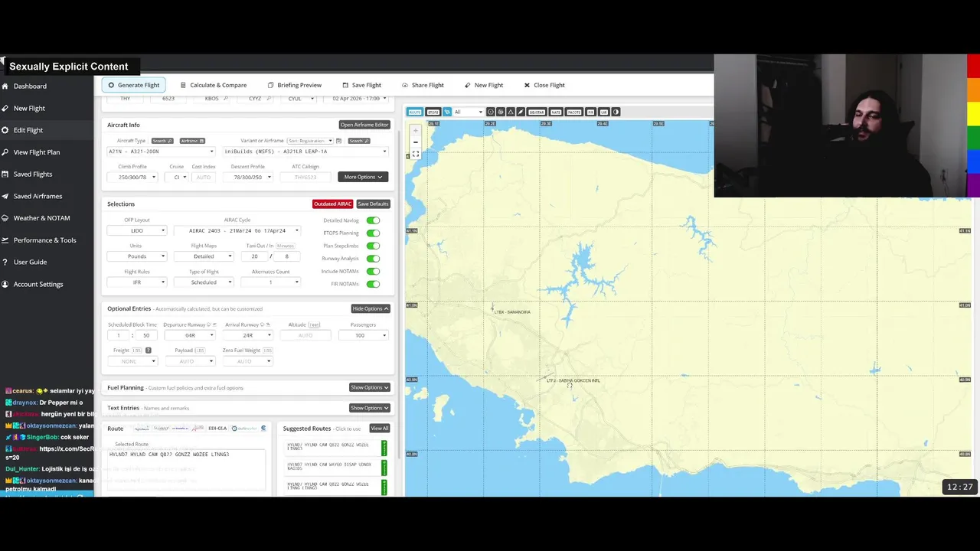Click Save Defaults in the Selections header

pyautogui.click(x=373, y=204)
